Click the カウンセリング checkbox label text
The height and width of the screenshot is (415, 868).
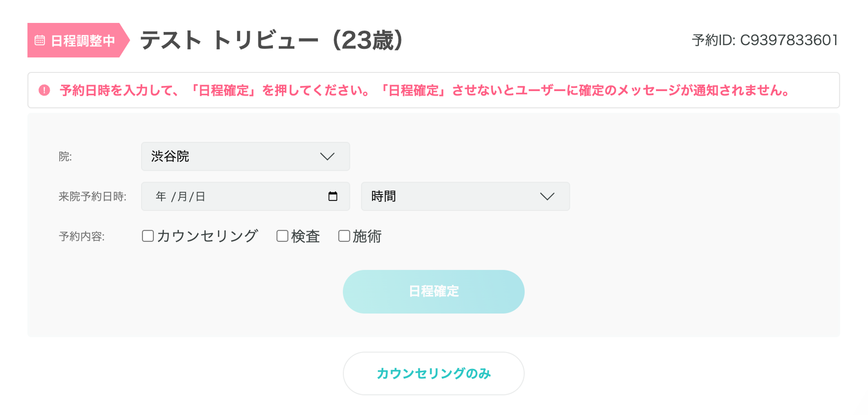(207, 236)
